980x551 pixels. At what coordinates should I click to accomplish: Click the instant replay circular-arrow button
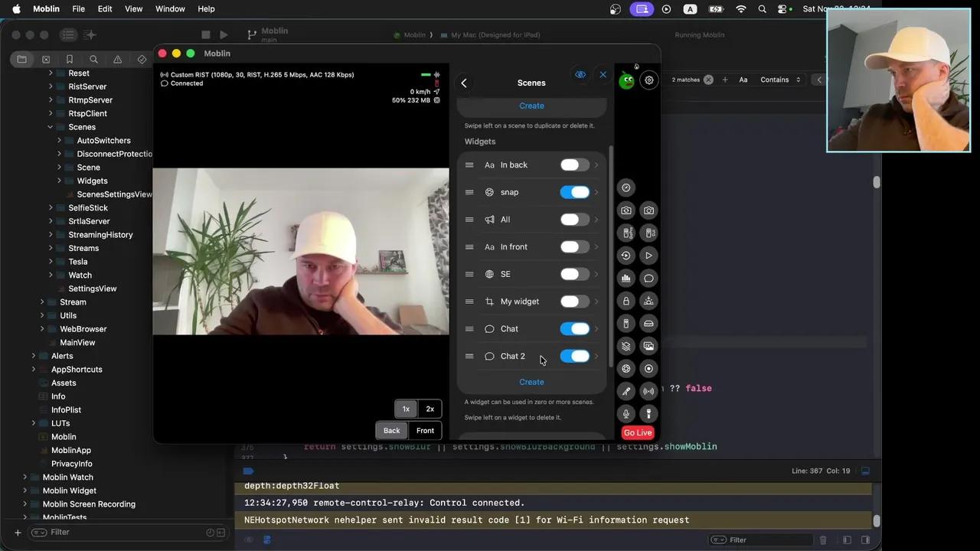pos(626,256)
